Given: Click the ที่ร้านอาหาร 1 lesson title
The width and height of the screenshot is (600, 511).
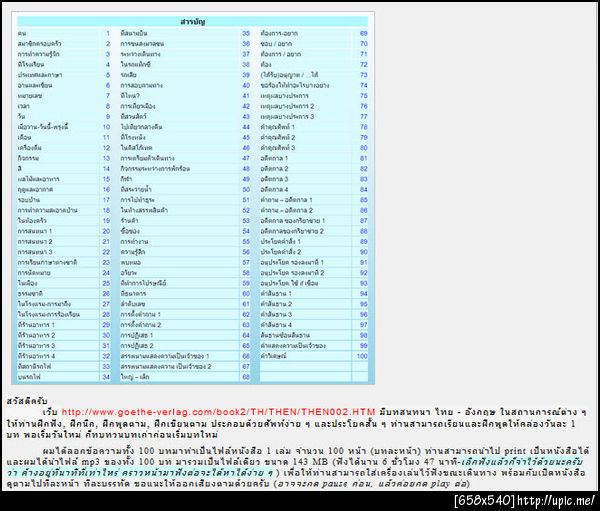Looking at the screenshot, I should (36, 325).
